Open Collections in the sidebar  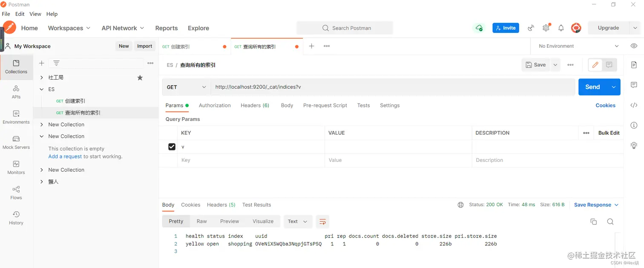pyautogui.click(x=16, y=67)
